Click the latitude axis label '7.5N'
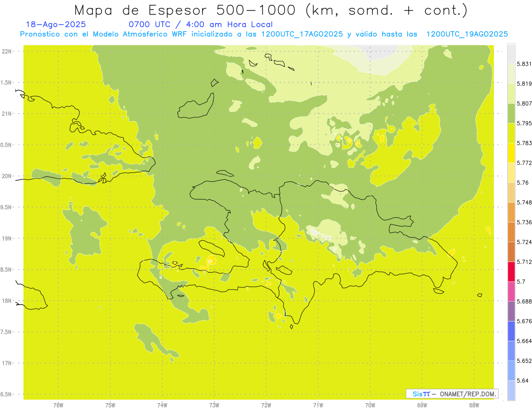Screen dimensions: 532x411 [7, 333]
